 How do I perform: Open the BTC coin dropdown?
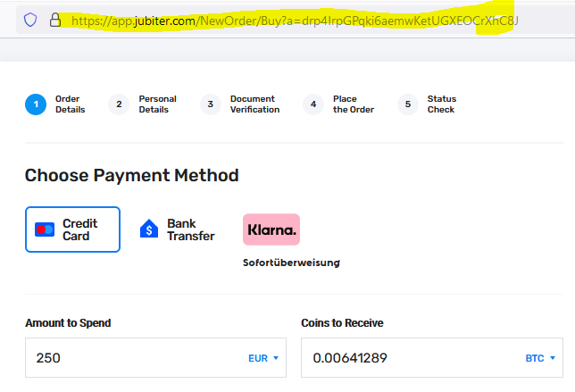540,358
